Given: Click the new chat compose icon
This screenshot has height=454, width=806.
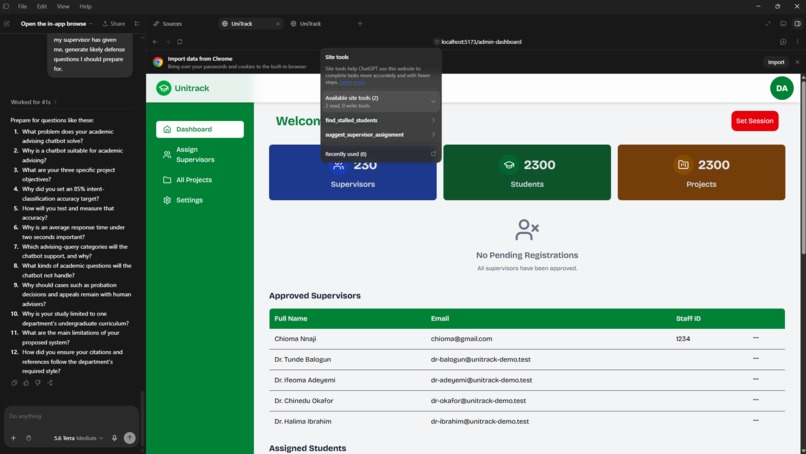Looking at the screenshot, I should pos(7,24).
